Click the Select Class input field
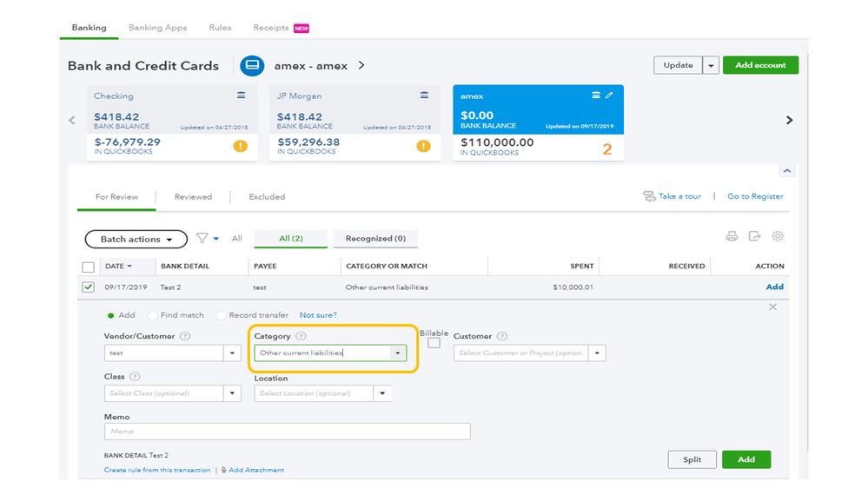The height and width of the screenshot is (488, 868). pyautogui.click(x=164, y=393)
